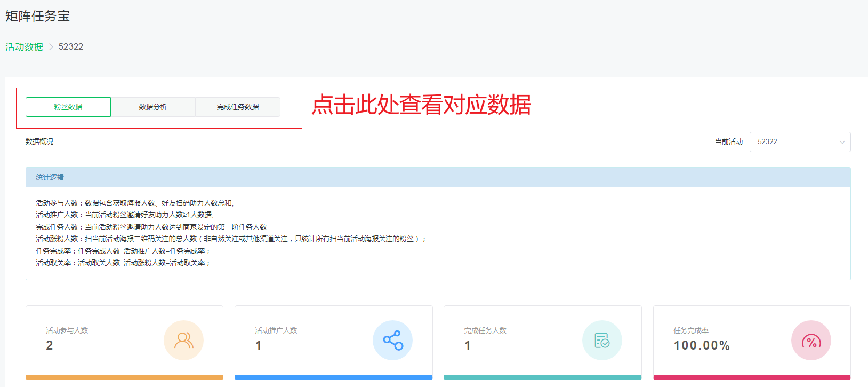Click the 活动参与人数 card label

pyautogui.click(x=67, y=330)
